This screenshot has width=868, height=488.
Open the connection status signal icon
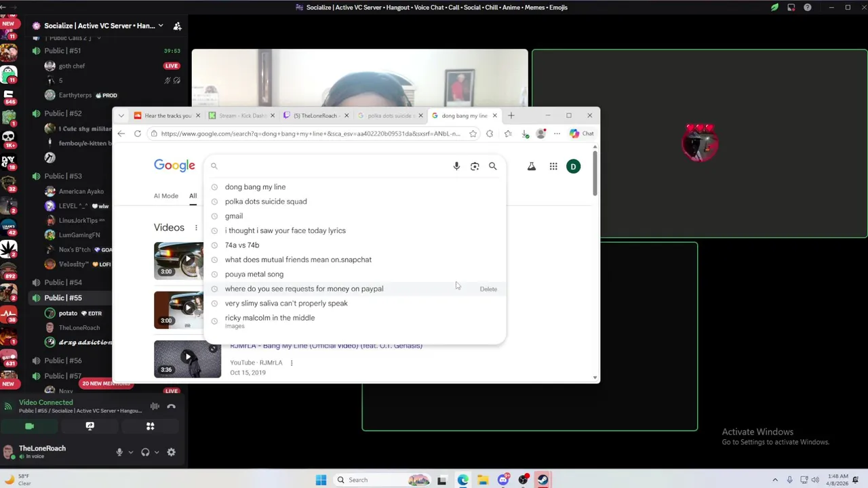8,407
